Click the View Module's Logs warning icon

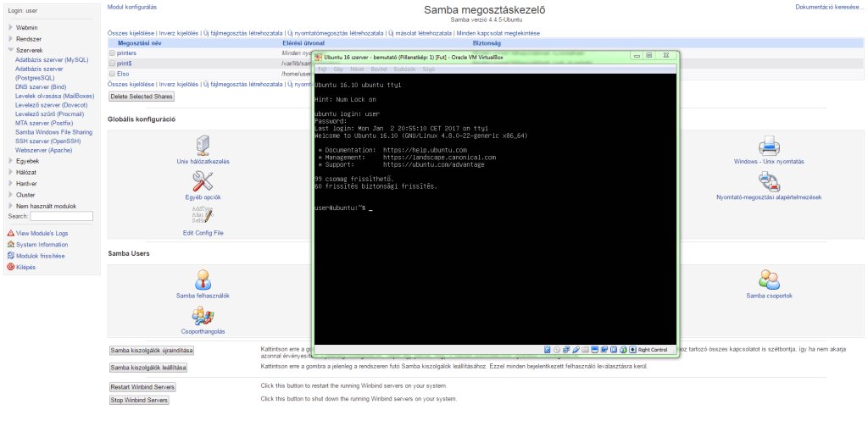click(10, 234)
